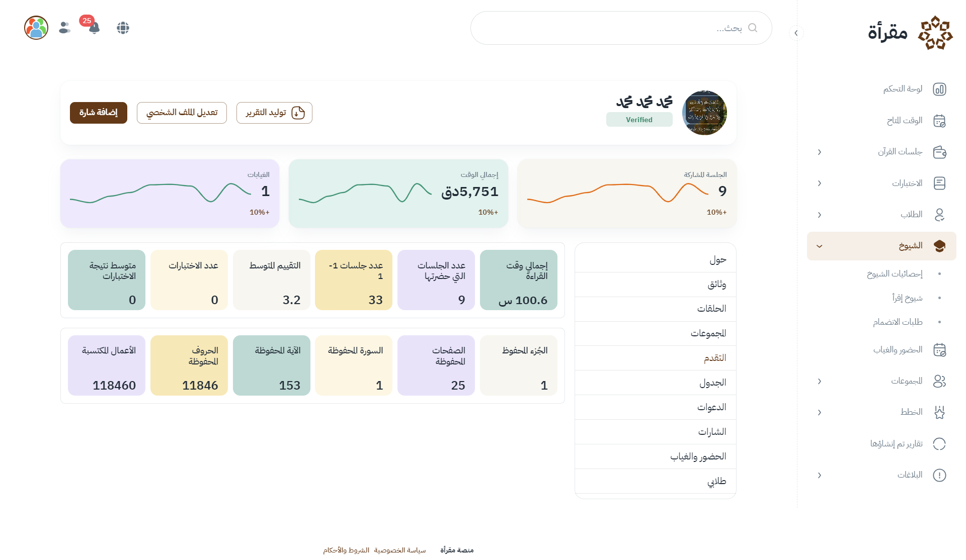Click the الحضور والغياب sidebar icon

point(939,350)
